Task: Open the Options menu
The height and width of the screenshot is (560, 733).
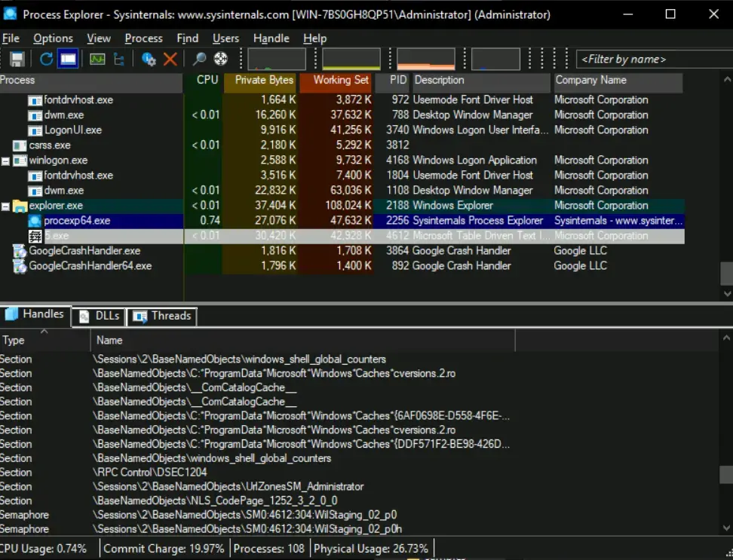Action: click(x=54, y=38)
